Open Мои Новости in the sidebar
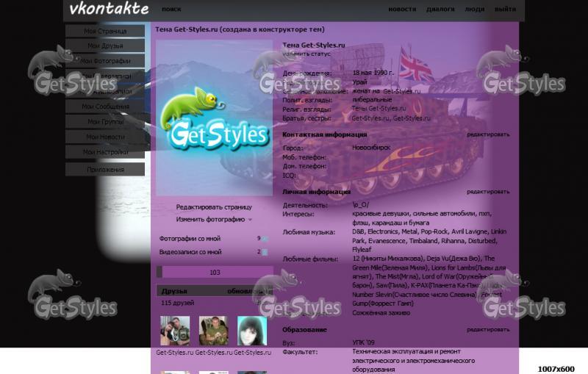This screenshot has height=374, width=588. pyautogui.click(x=105, y=137)
